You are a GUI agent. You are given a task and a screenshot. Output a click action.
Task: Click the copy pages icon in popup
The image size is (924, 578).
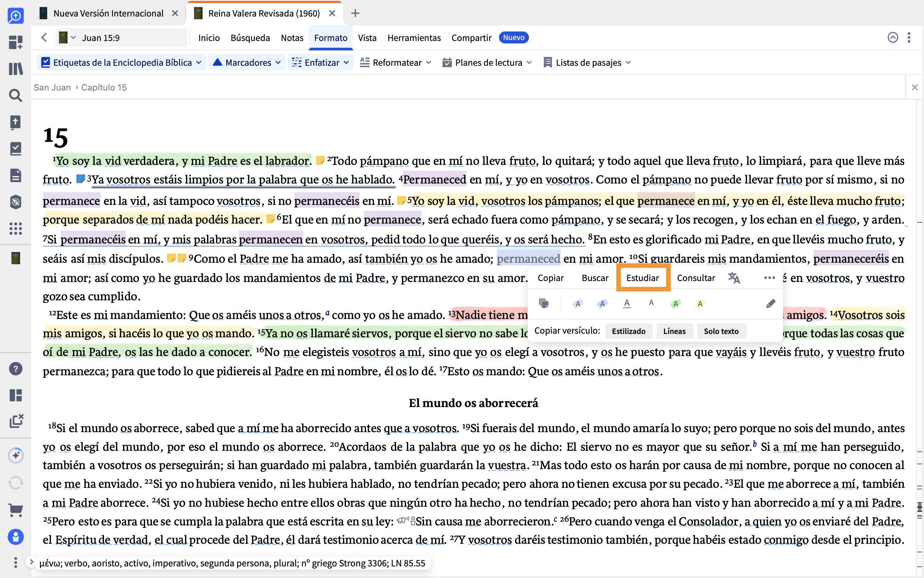[x=544, y=303]
